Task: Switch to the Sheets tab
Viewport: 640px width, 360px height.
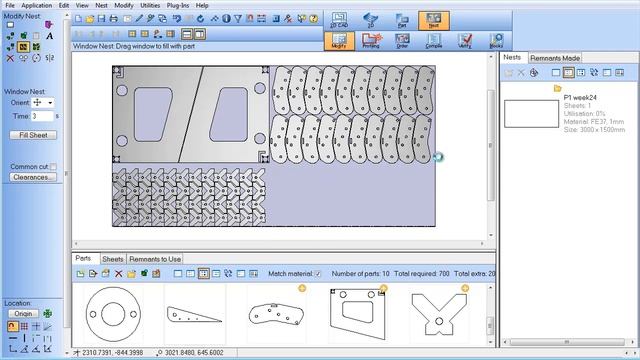Action: point(113,259)
